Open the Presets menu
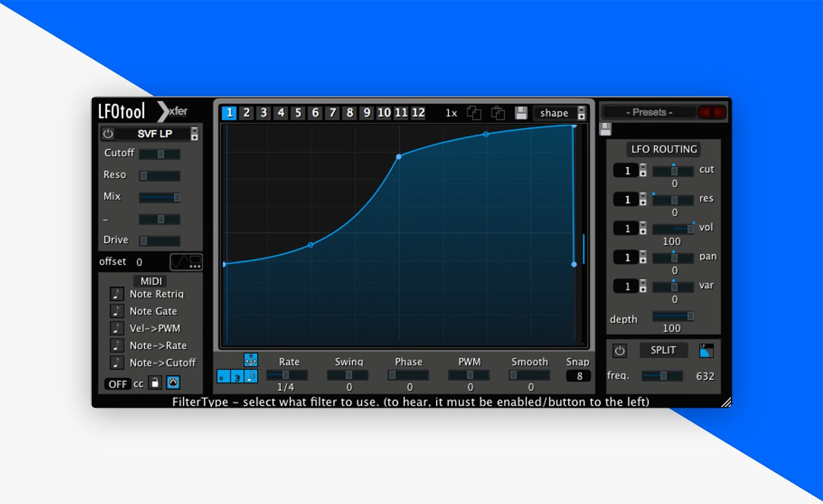The height and width of the screenshot is (504, 823). click(x=649, y=112)
